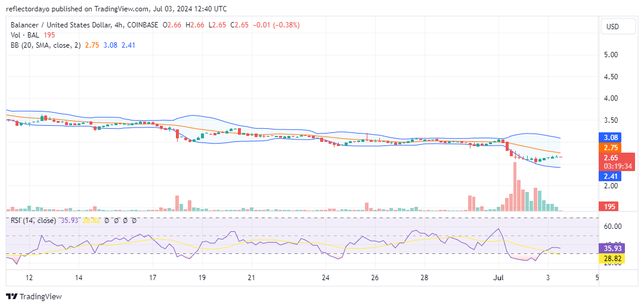
Task: Click the TradingView logo icon
Action: 11,296
